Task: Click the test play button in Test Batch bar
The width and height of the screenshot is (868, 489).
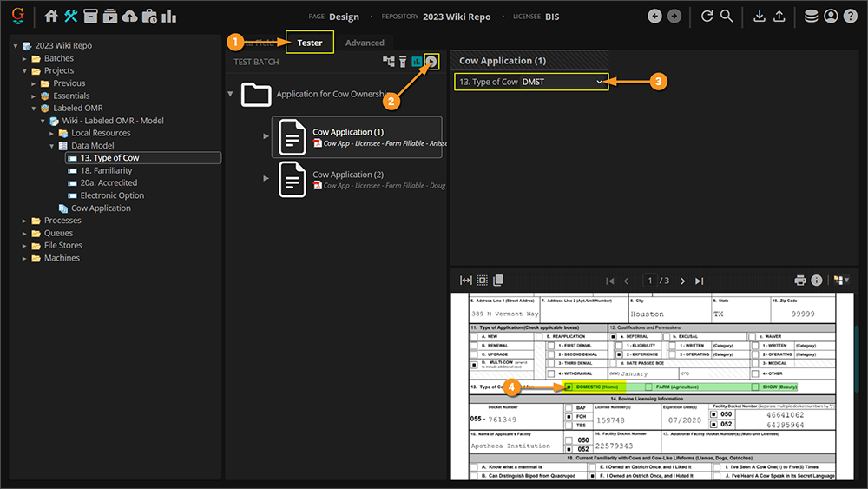Action: [x=431, y=62]
